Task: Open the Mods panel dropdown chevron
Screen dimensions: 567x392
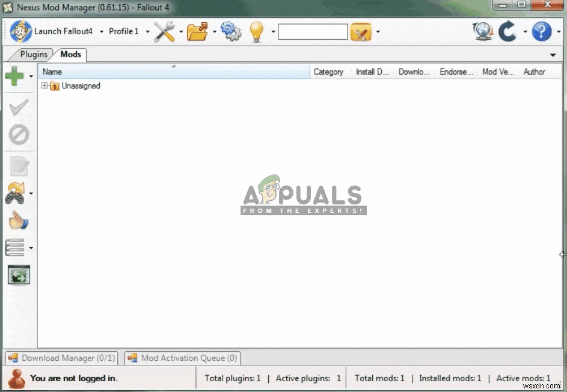Action: click(x=553, y=54)
